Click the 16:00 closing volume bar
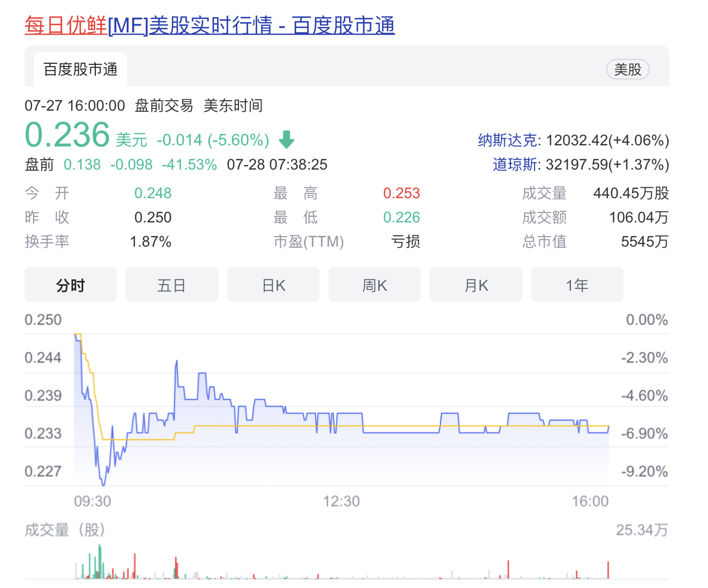 click(x=608, y=570)
